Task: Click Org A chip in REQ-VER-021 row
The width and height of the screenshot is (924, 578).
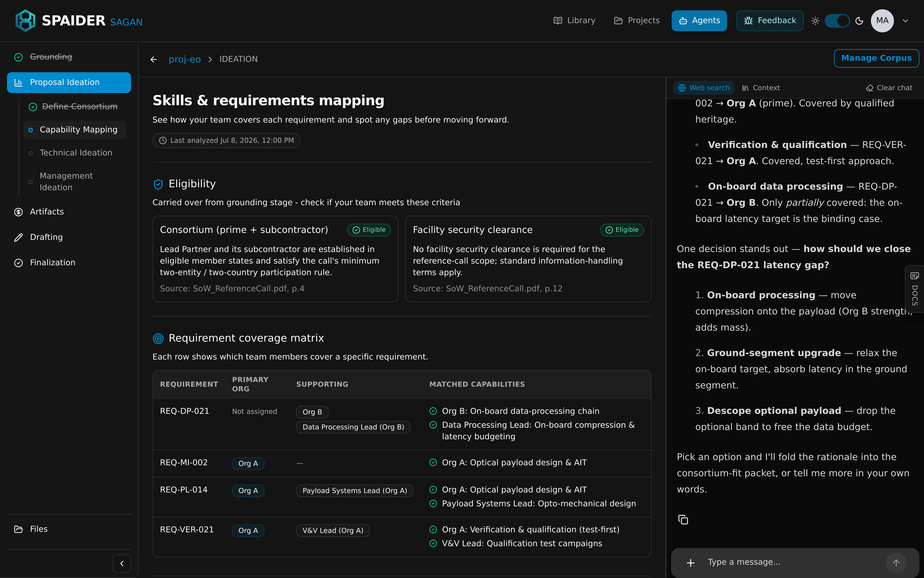Action: click(248, 530)
